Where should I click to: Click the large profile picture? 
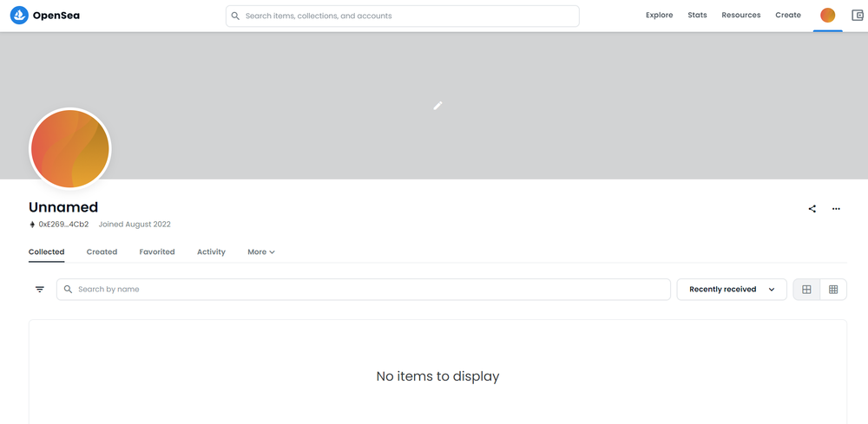(69, 149)
